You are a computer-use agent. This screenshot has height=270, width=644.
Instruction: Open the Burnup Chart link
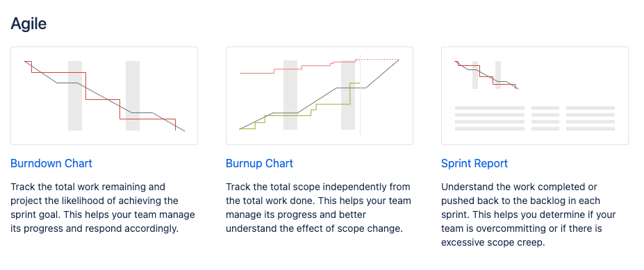pos(260,163)
